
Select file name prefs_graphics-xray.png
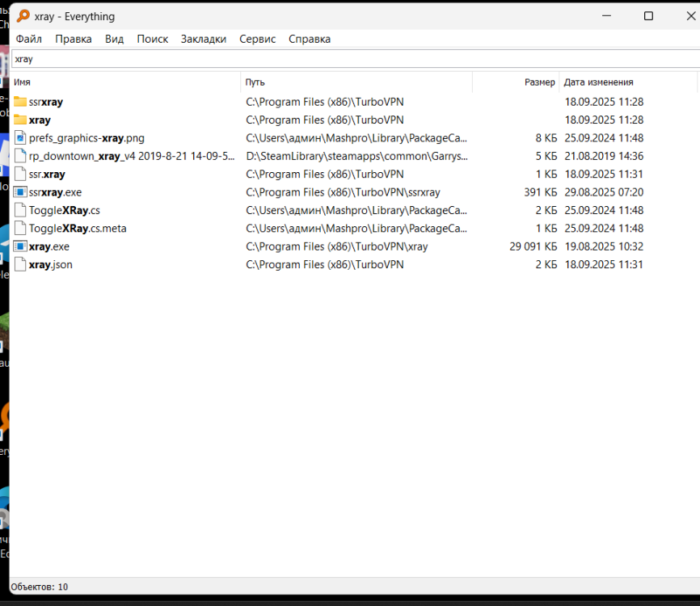tap(86, 138)
